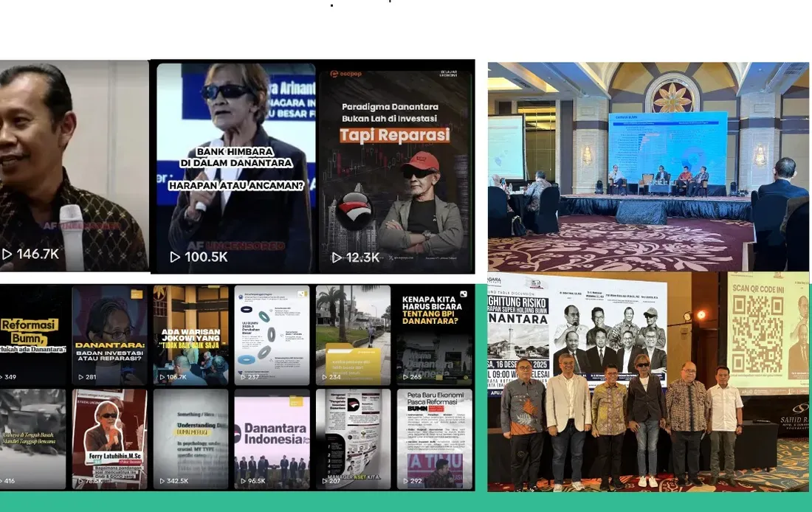This screenshot has width=812, height=512.
Task: Open the 'Understanding' video with 342.5K views
Action: tap(190, 439)
